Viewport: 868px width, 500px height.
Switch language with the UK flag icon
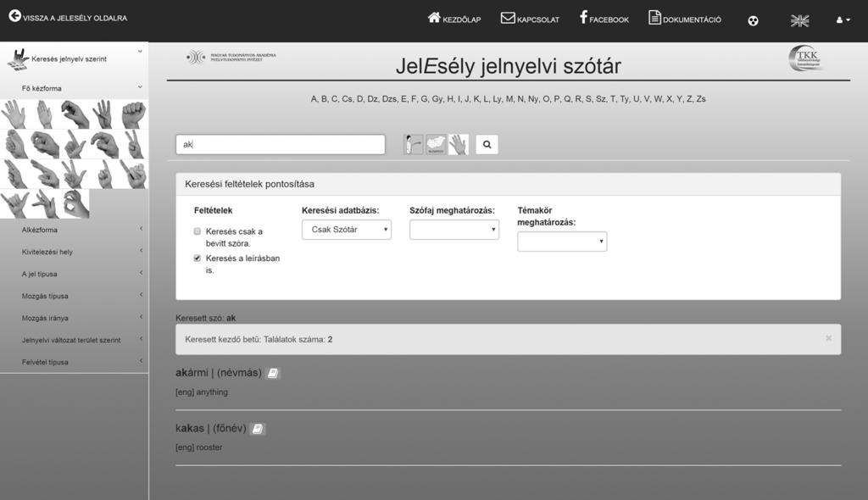[x=799, y=21]
